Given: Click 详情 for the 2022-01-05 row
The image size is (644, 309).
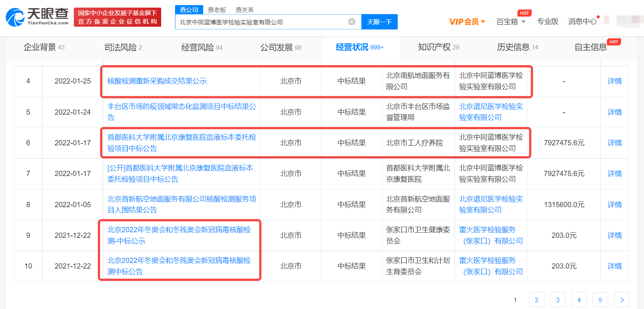Looking at the screenshot, I should coord(615,205).
